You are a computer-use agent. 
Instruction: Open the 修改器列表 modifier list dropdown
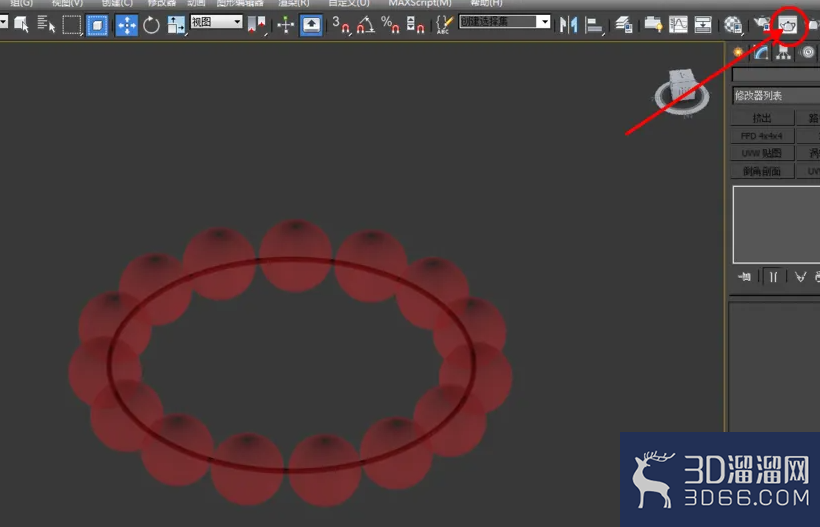click(776, 96)
